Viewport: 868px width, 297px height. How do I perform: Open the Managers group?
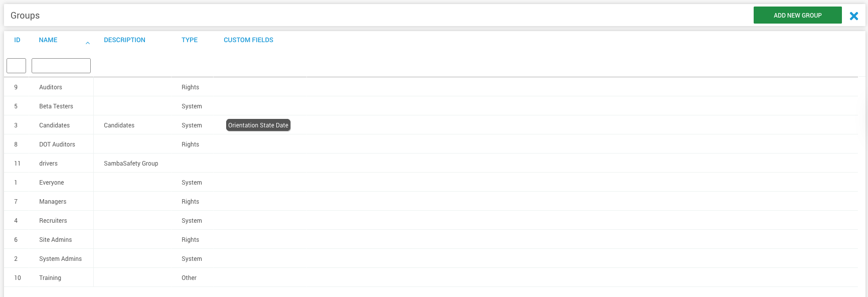pyautogui.click(x=53, y=202)
